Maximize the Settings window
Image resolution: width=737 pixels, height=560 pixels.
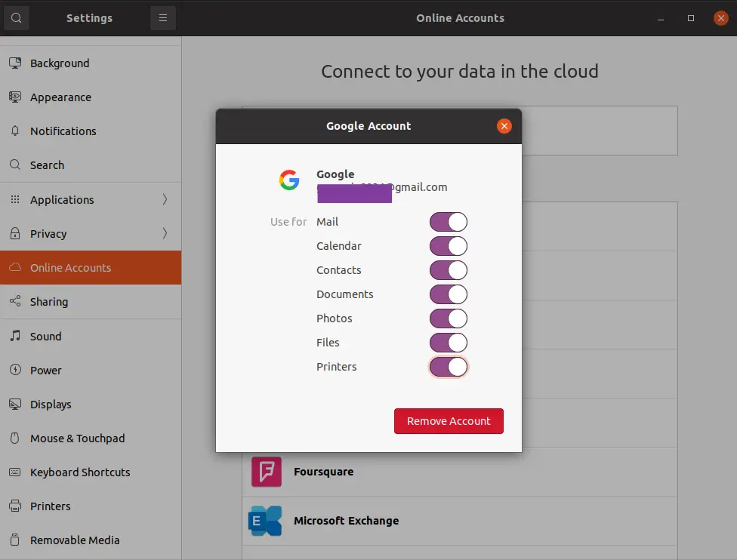pos(691,18)
